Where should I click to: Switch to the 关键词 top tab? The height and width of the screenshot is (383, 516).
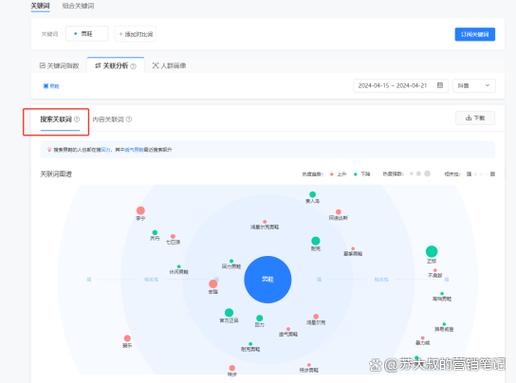coord(40,6)
